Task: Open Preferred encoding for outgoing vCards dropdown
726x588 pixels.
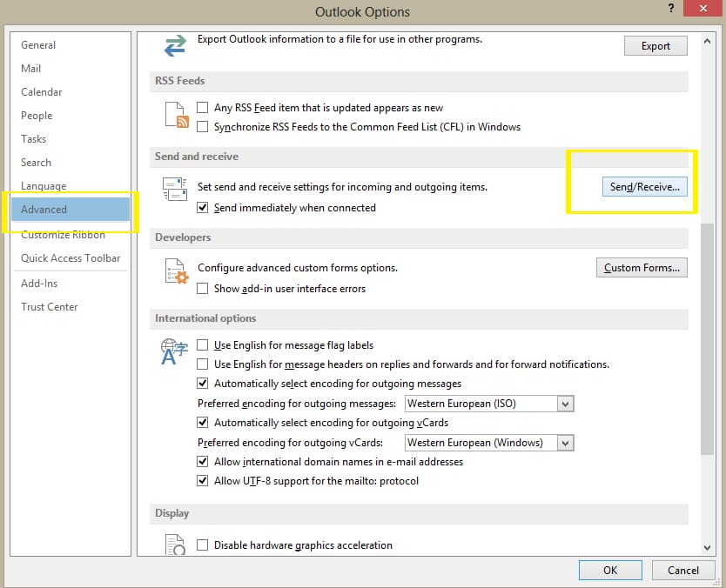Action: point(565,444)
